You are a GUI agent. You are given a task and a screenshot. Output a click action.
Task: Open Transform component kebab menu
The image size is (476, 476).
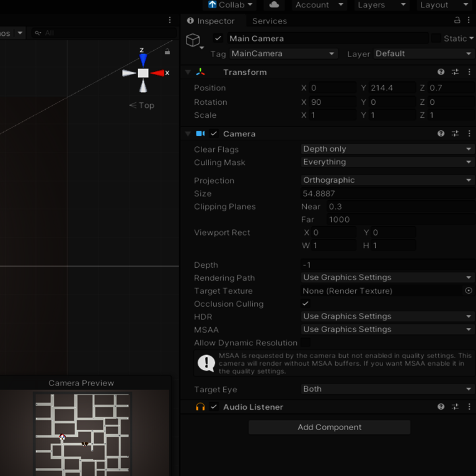coord(469,72)
